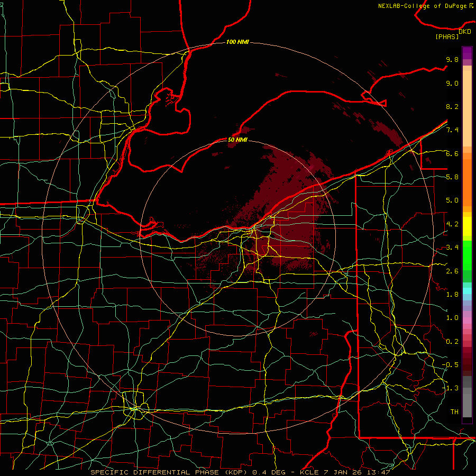Image resolution: width=476 pixels, height=476 pixels.
Task: Click the 9.0 legend value
Action: 452,83
